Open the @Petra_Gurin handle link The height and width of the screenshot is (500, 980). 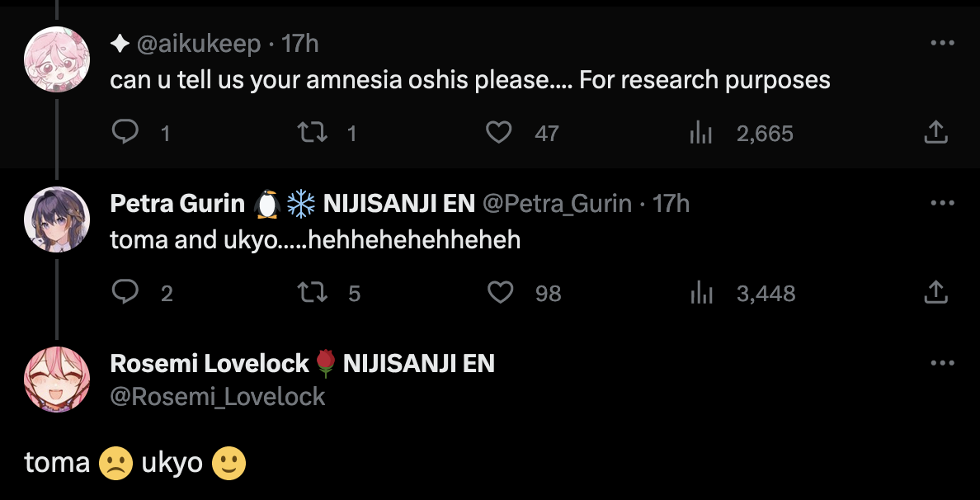[x=557, y=203]
